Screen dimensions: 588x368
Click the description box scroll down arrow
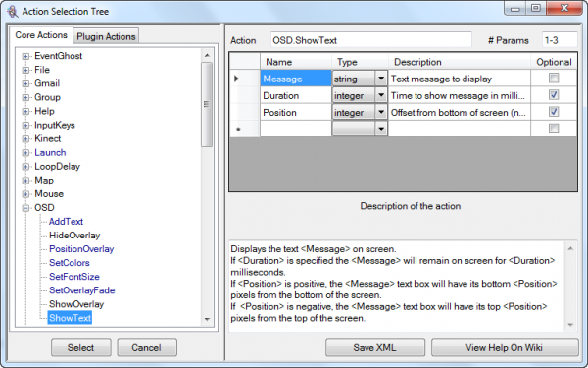point(570,325)
